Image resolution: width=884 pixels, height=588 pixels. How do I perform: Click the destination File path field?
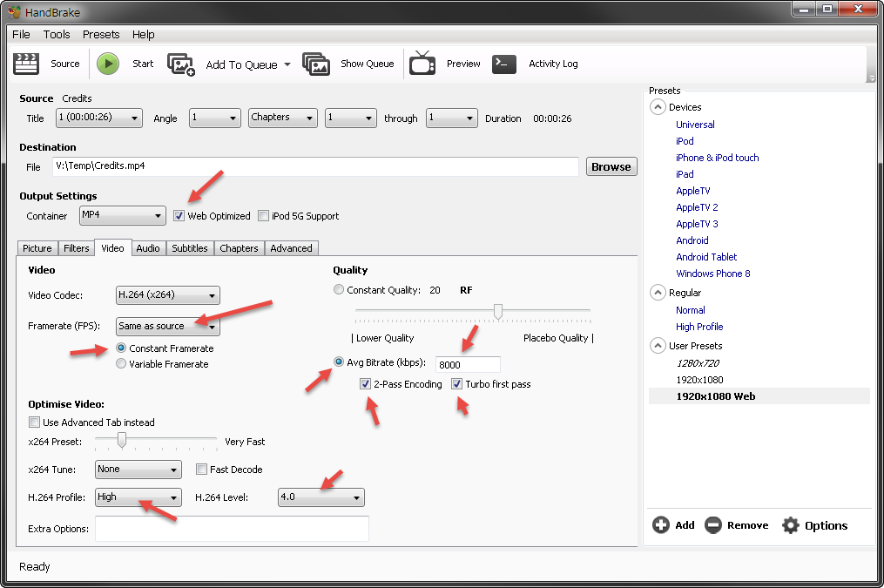coord(315,166)
